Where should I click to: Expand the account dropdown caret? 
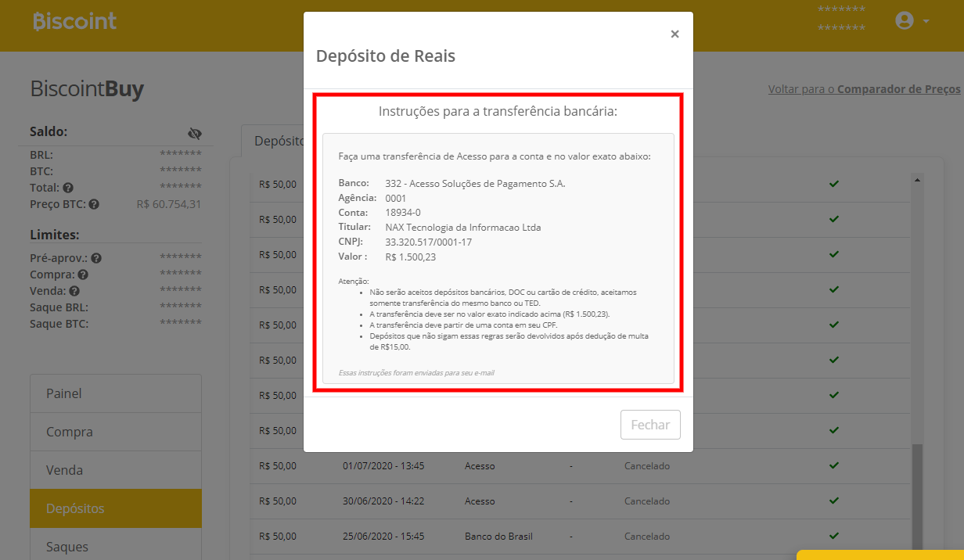pos(926,21)
